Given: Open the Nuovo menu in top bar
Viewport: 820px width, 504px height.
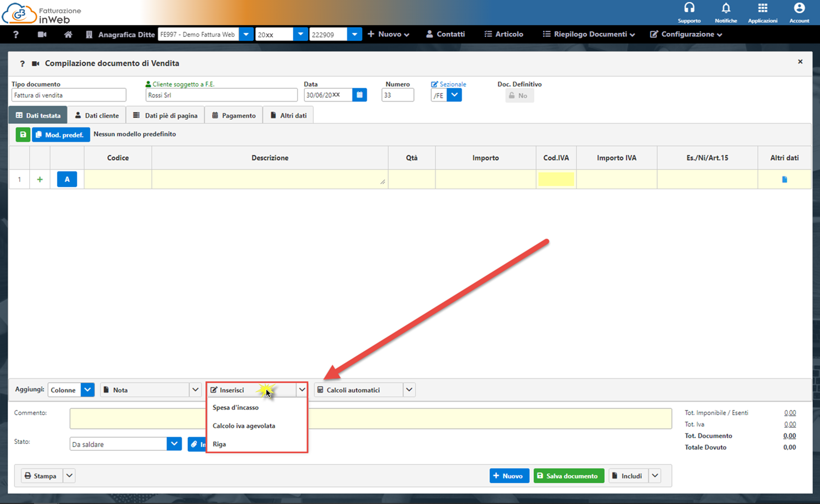Looking at the screenshot, I should (x=389, y=35).
